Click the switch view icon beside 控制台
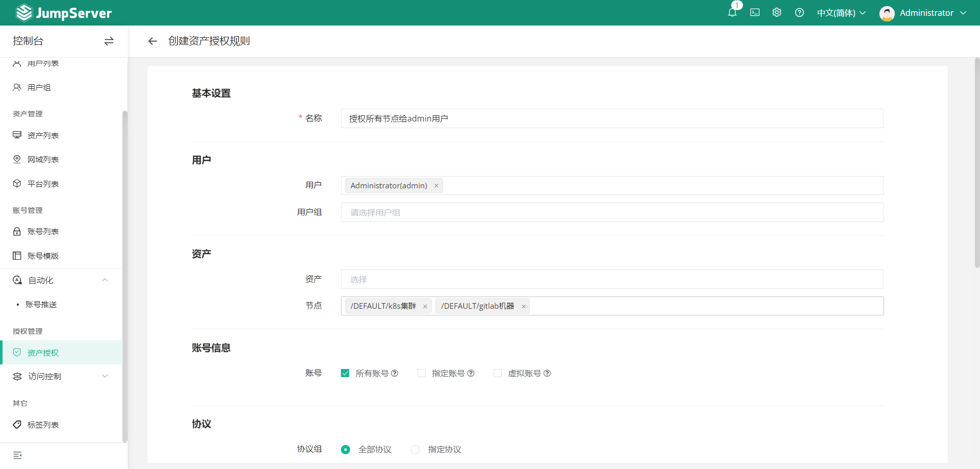The height and width of the screenshot is (469, 980). [x=109, y=41]
